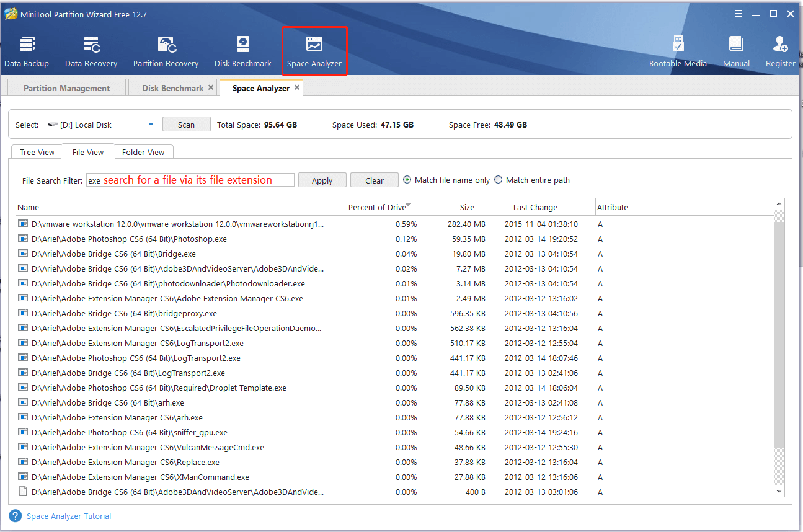Select the Droplet Template.exe row
Image resolution: width=803 pixels, height=532 pixels.
395,388
